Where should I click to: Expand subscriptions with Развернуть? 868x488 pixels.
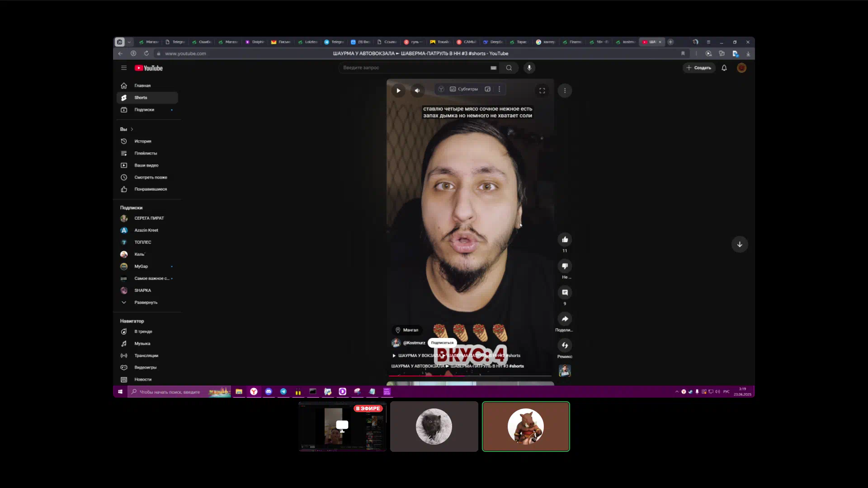pos(147,302)
